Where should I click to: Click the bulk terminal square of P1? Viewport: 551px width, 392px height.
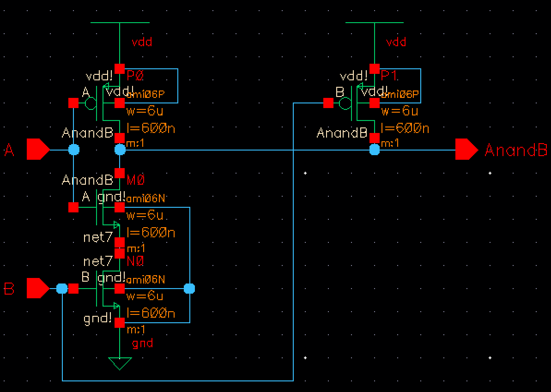point(375,103)
